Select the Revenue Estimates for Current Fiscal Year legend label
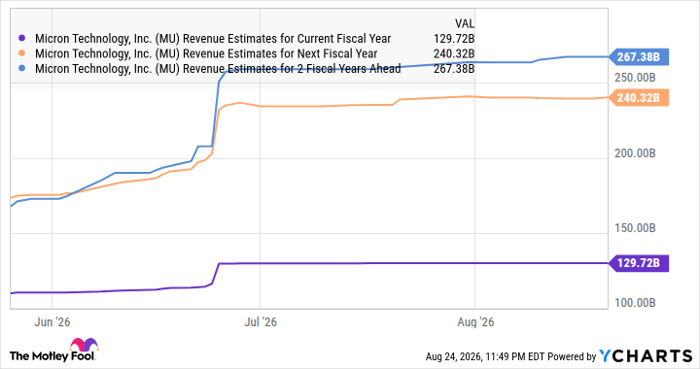Viewport: 700px width, 369px height. coord(213,39)
